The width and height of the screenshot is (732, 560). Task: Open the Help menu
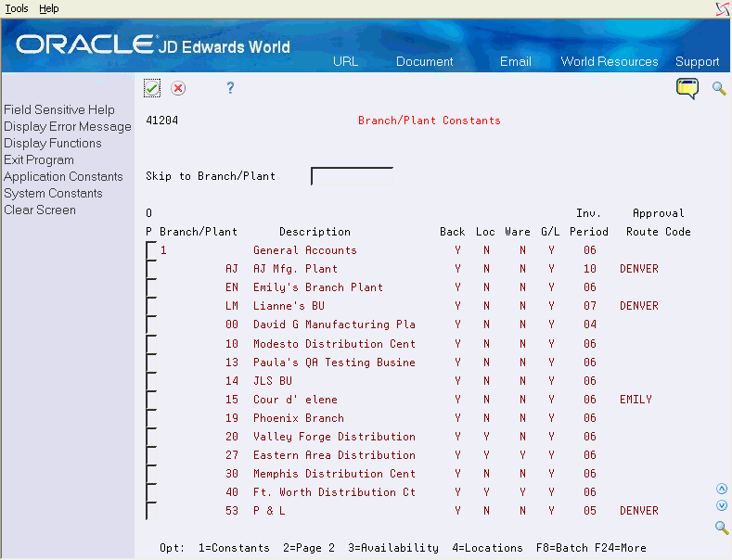(48, 8)
